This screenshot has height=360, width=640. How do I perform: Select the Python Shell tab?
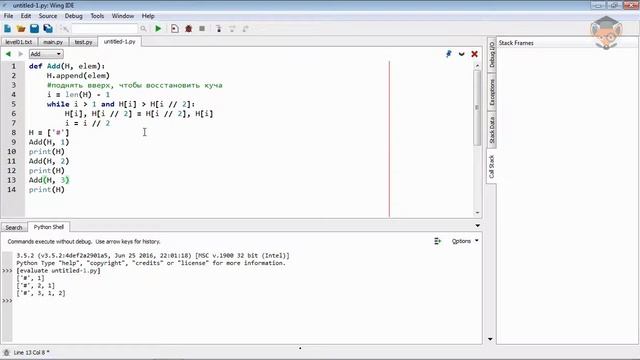click(49, 227)
